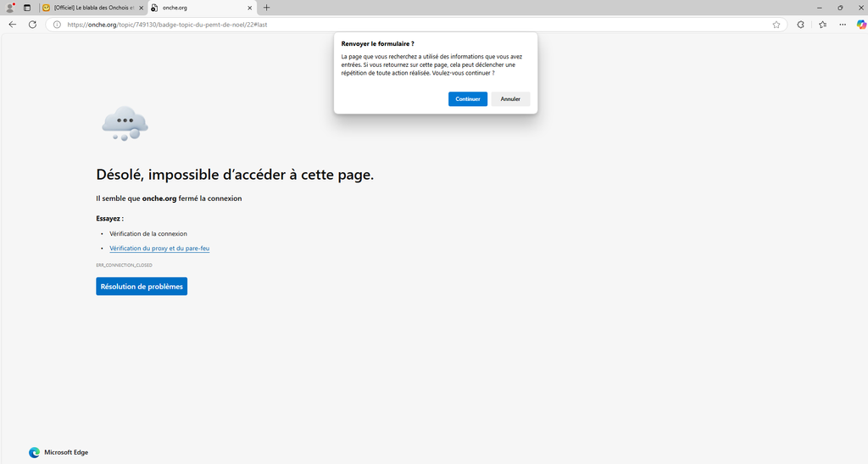Reload the page with the refresh icon
This screenshot has width=868, height=464.
coord(33,25)
